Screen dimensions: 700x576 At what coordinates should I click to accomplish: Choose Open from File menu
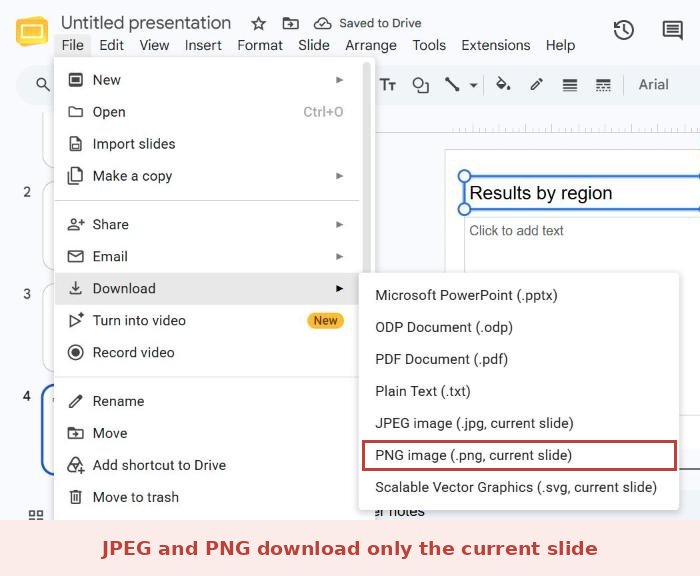click(207, 112)
